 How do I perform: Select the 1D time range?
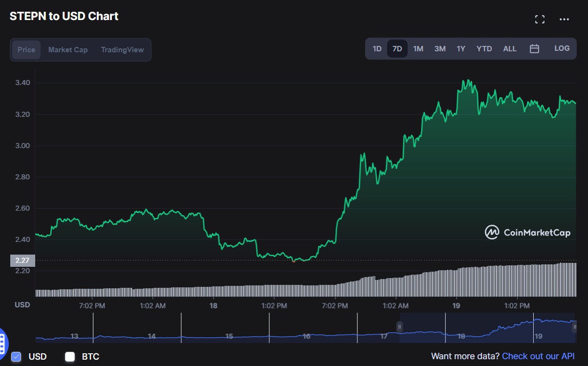pyautogui.click(x=377, y=49)
